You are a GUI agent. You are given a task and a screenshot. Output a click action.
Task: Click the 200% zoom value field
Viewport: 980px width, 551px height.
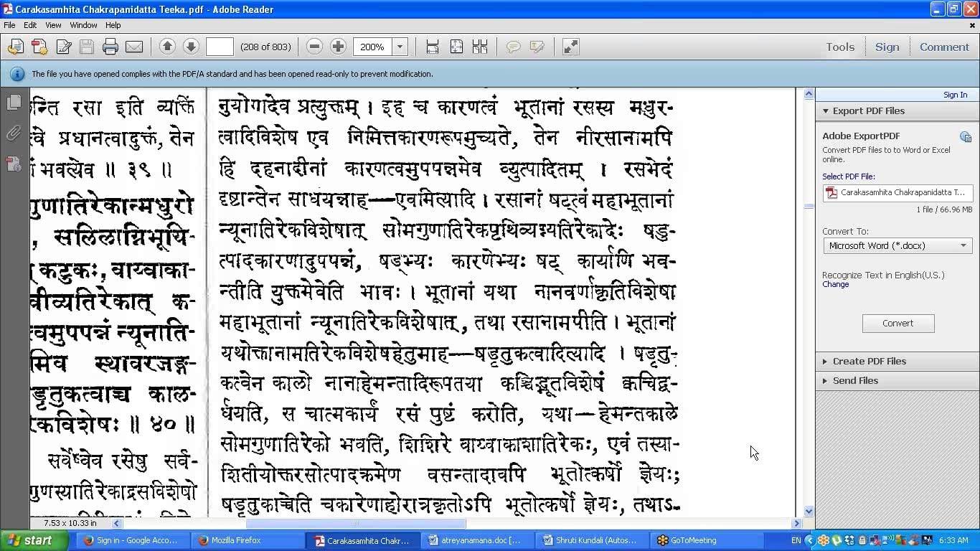[x=373, y=47]
